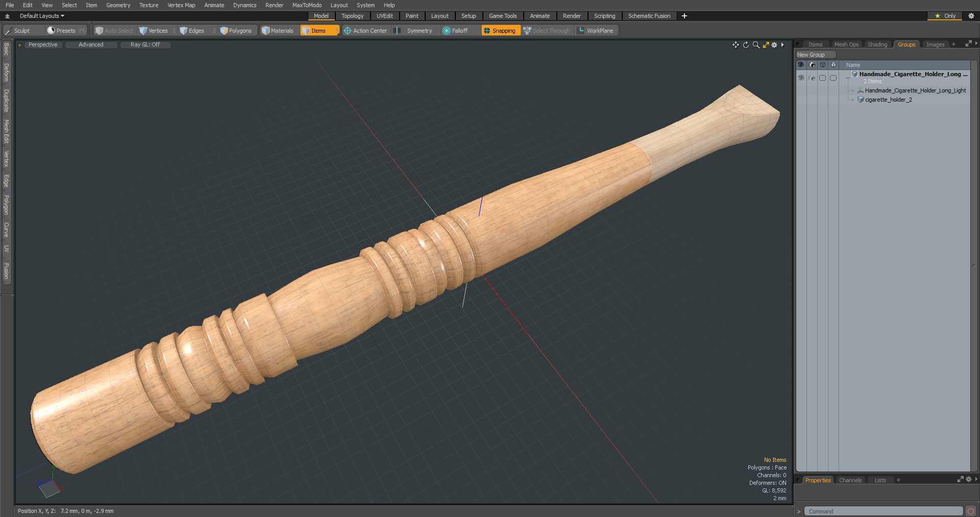Open the Deform vertical toolbox tab
Screen dimensions: 980x517
click(x=7, y=73)
